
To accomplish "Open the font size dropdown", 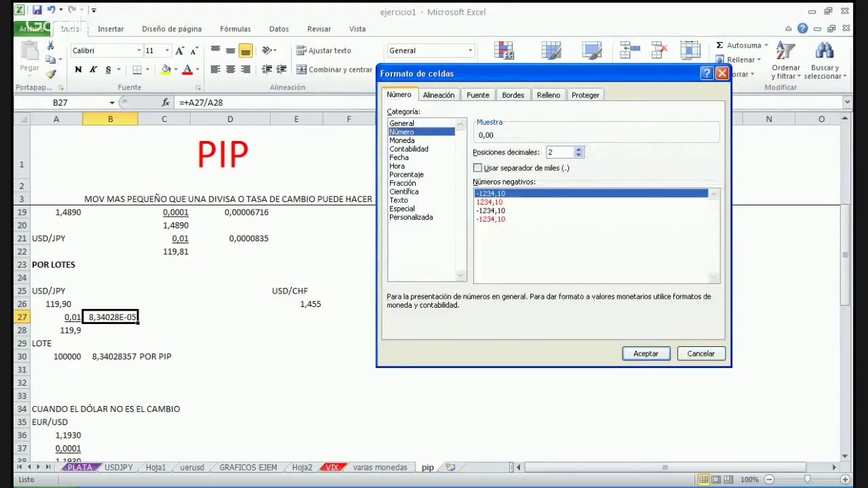I will click(167, 51).
